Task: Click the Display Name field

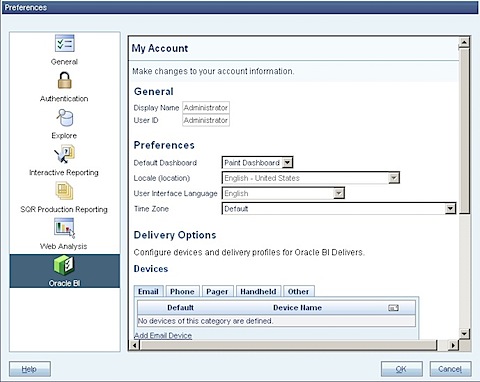Action: [x=206, y=108]
